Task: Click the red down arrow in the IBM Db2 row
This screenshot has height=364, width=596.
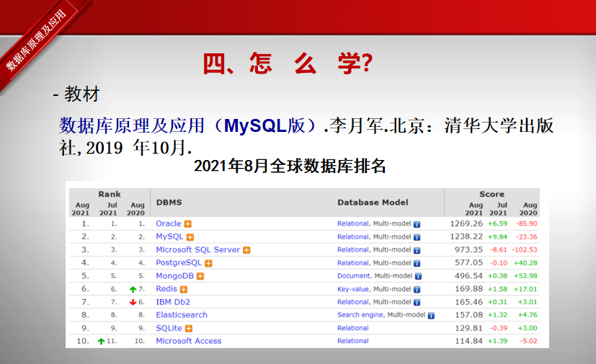Action: tap(133, 303)
